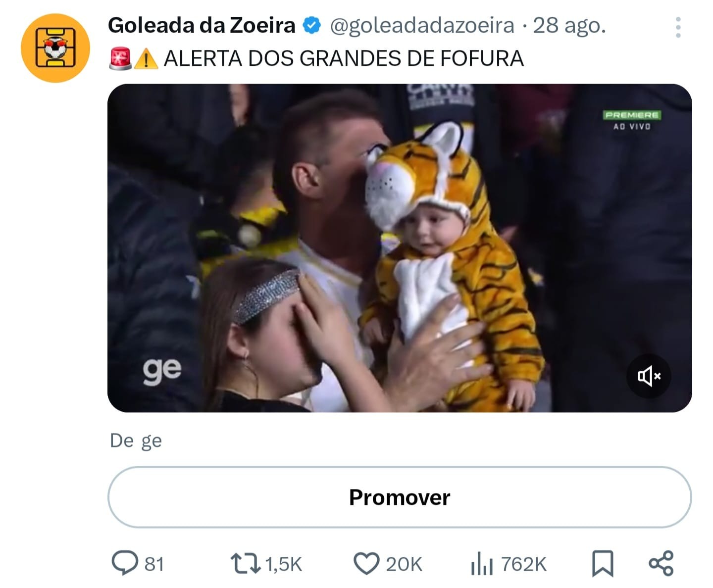Click the repost arrows icon
The image size is (713, 588).
(245, 564)
